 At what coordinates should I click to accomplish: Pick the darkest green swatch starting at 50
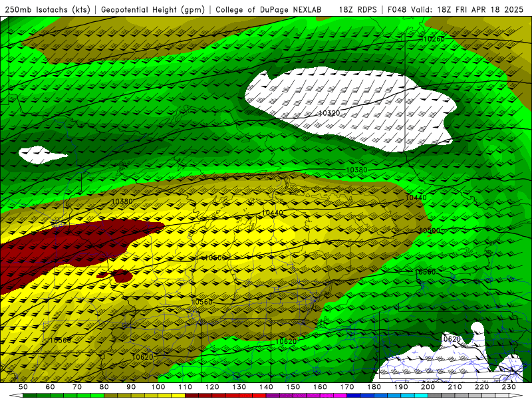[x=29, y=396]
